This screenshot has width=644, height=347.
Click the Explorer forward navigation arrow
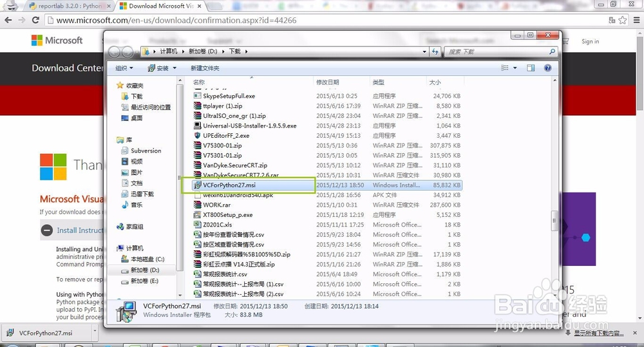click(x=128, y=52)
